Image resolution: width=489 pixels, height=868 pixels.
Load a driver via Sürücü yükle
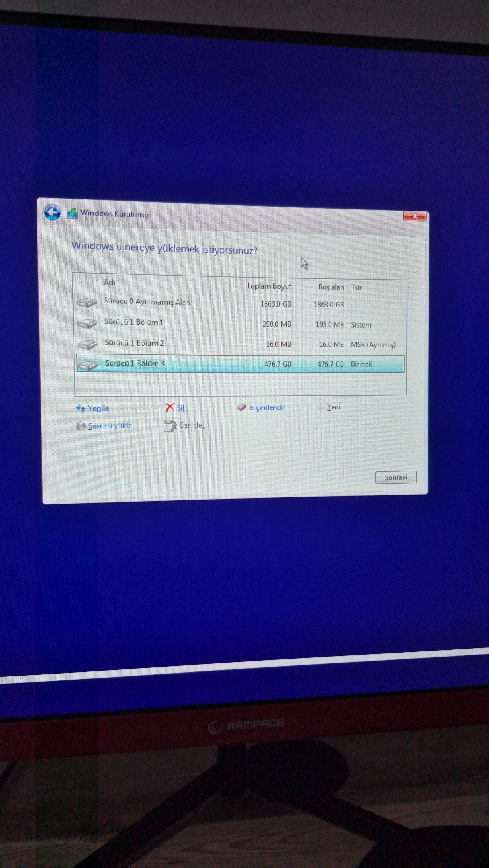(x=110, y=426)
